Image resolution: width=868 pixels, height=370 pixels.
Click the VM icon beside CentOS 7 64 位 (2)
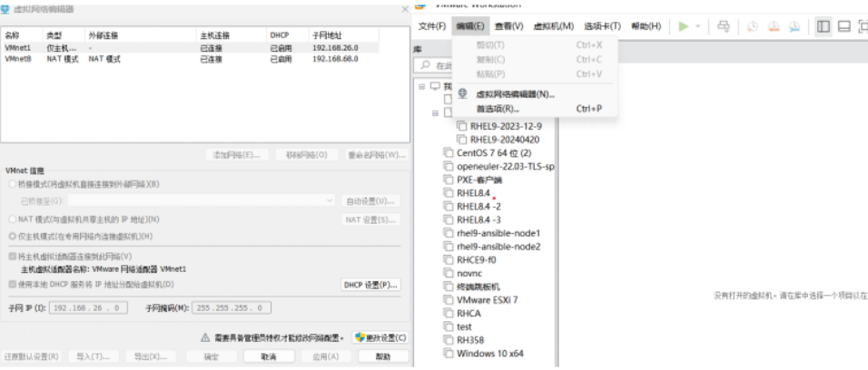(449, 152)
